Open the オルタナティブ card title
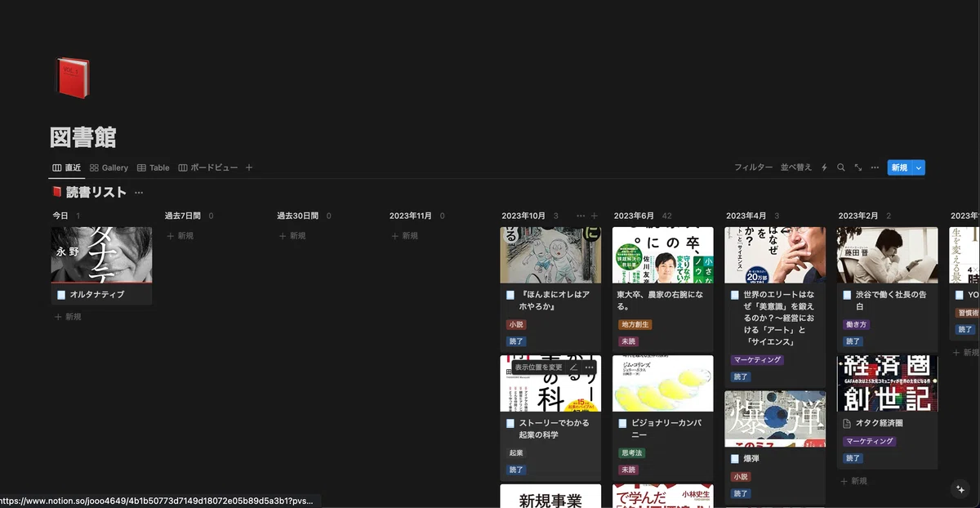The height and width of the screenshot is (508, 980). click(x=97, y=294)
